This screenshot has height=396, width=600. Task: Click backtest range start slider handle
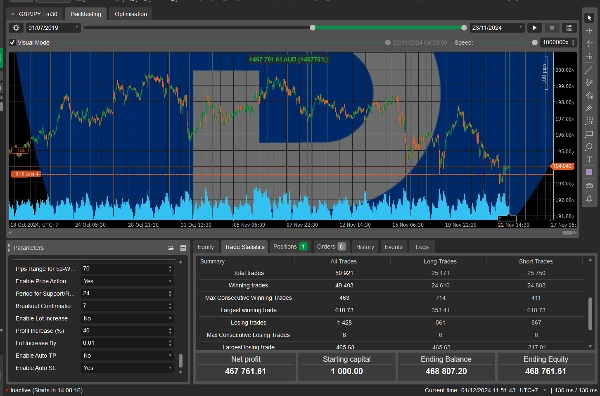click(x=313, y=28)
